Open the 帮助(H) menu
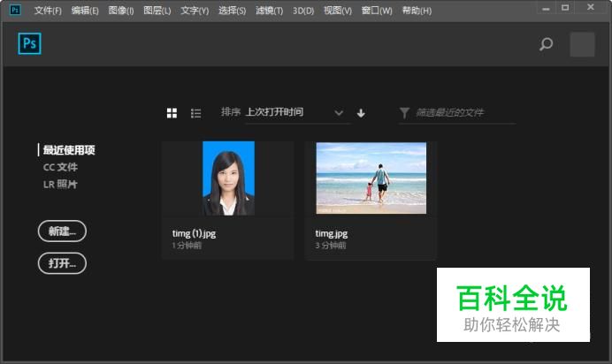Viewport: 612px width, 364px height. coord(417,11)
